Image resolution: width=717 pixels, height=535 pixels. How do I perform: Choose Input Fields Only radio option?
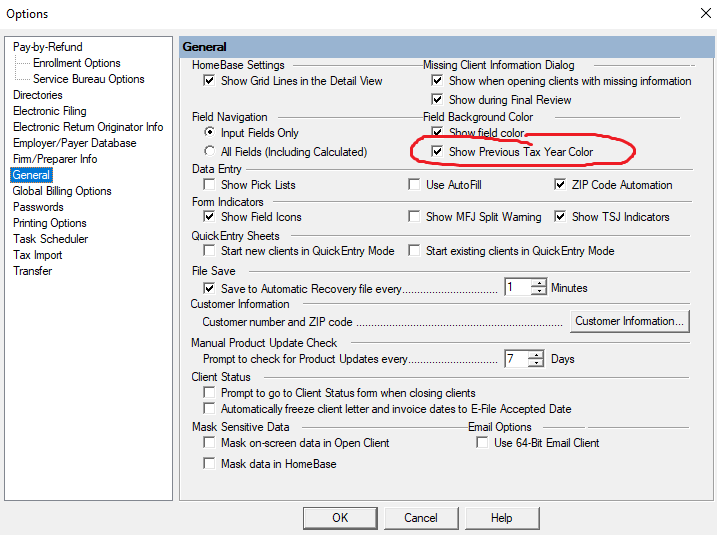209,133
